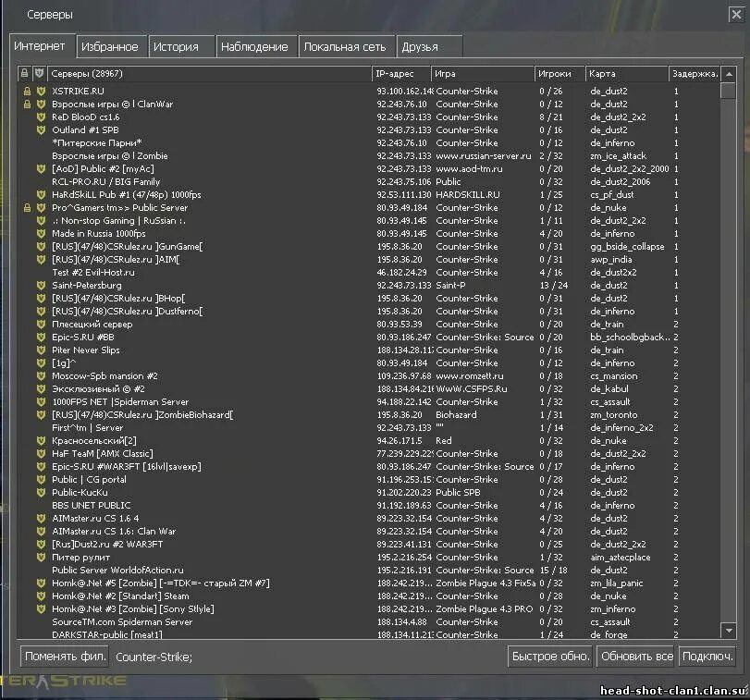
Task: Click the lock icon on Взрослые игры ClanWar row
Action: (x=27, y=104)
